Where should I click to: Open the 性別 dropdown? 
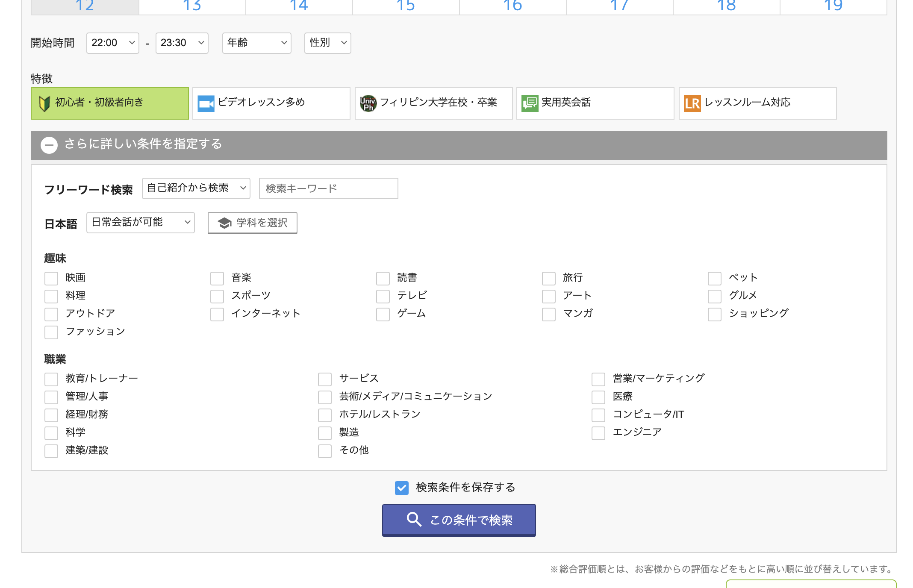[x=327, y=43]
